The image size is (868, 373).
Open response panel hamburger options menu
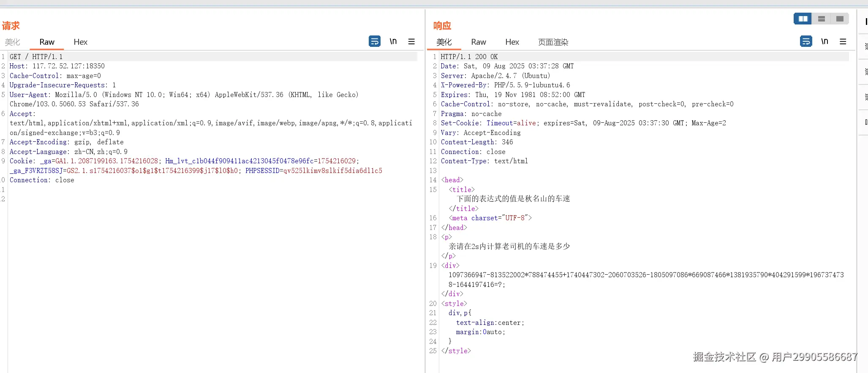(x=843, y=41)
